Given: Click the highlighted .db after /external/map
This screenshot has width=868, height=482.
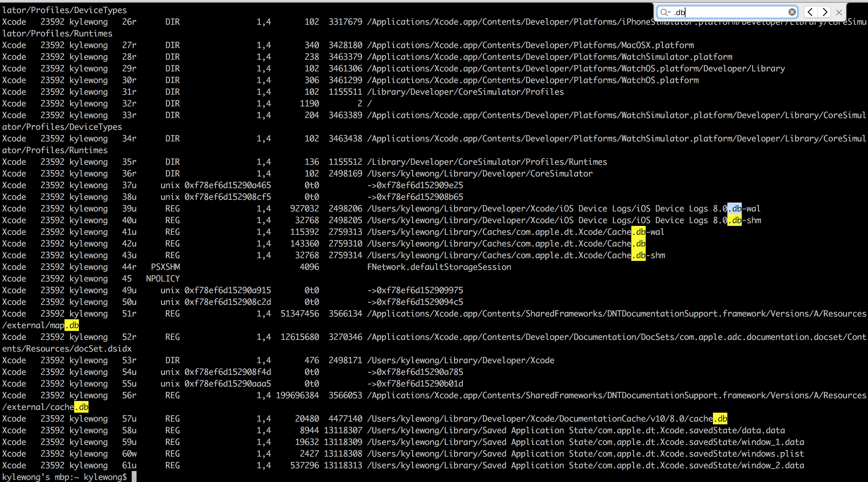Looking at the screenshot, I should (72, 325).
